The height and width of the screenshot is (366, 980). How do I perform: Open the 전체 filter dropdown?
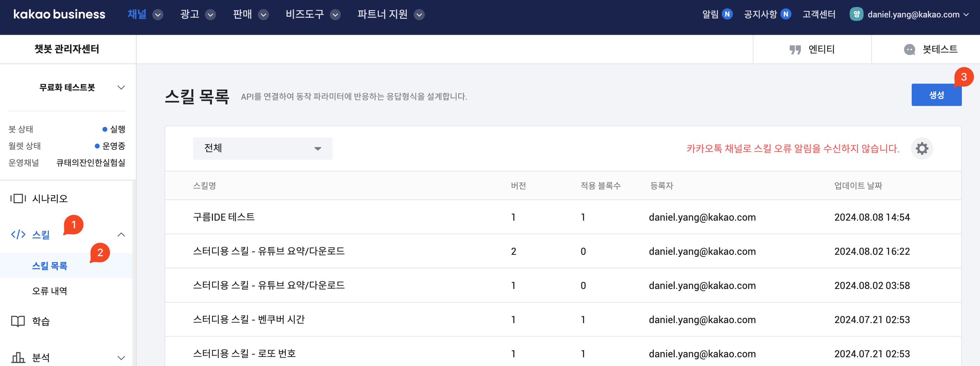point(262,148)
